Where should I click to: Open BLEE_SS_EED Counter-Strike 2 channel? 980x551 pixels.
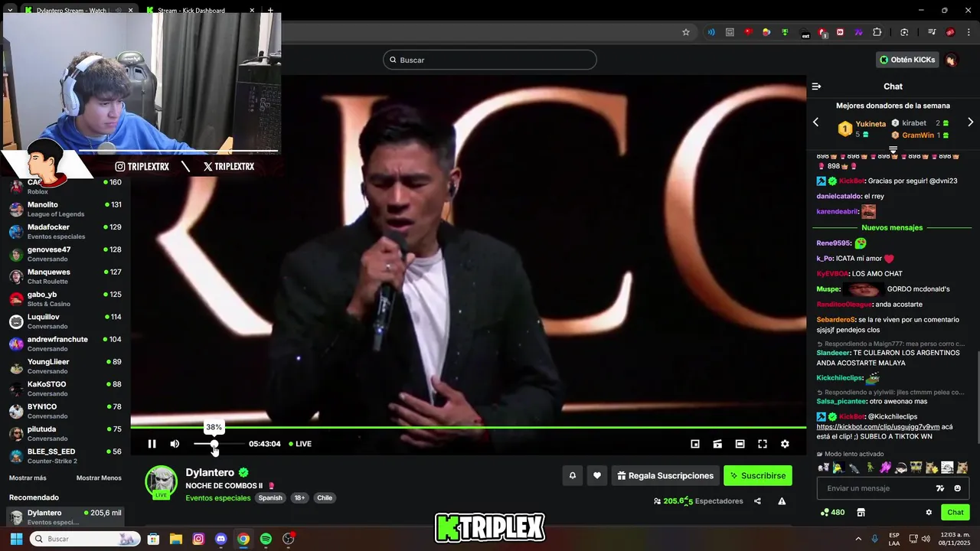(65, 456)
